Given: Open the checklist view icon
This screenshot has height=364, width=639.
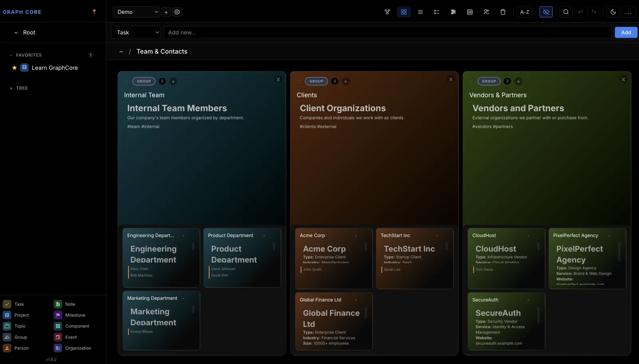Looking at the screenshot, I should coord(437,12).
